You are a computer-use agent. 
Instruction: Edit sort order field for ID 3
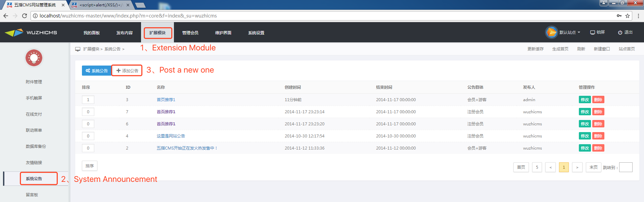[x=88, y=100]
